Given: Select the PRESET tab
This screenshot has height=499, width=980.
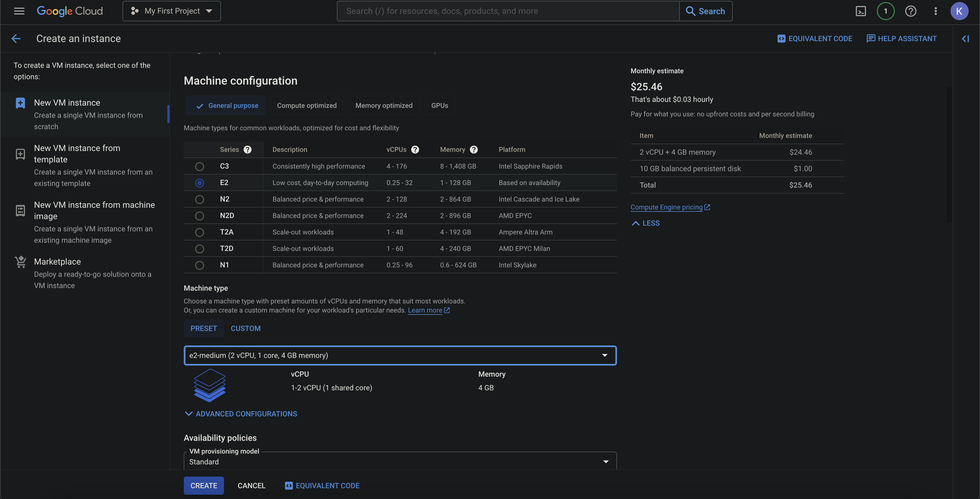Looking at the screenshot, I should (x=204, y=328).
